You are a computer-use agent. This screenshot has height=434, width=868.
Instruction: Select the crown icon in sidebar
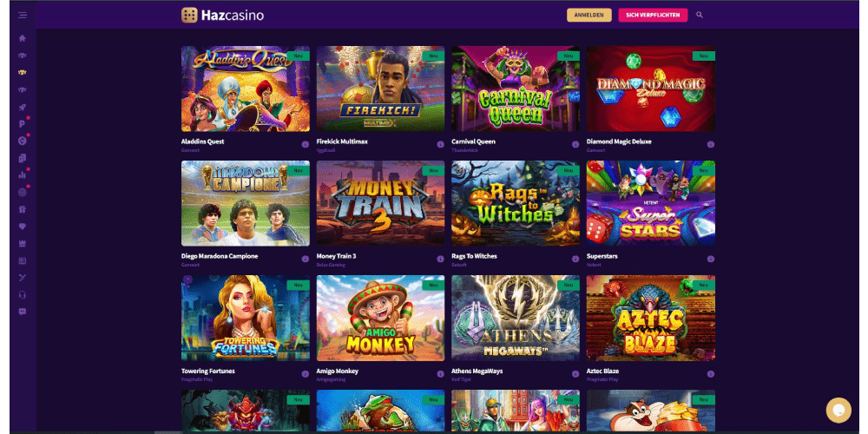point(23,244)
